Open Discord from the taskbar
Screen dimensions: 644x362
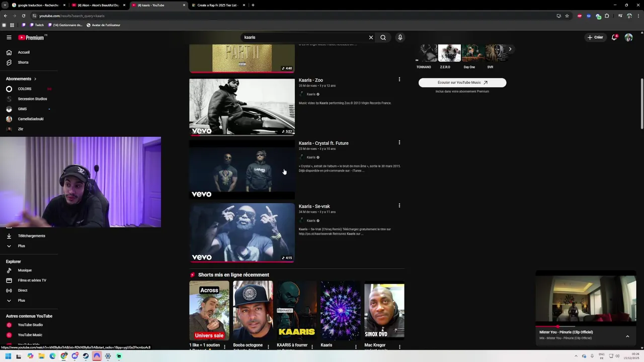[x=75, y=356]
